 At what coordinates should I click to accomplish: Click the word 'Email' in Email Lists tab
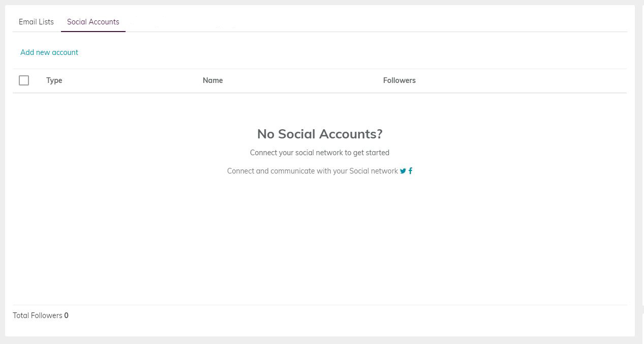coord(28,22)
